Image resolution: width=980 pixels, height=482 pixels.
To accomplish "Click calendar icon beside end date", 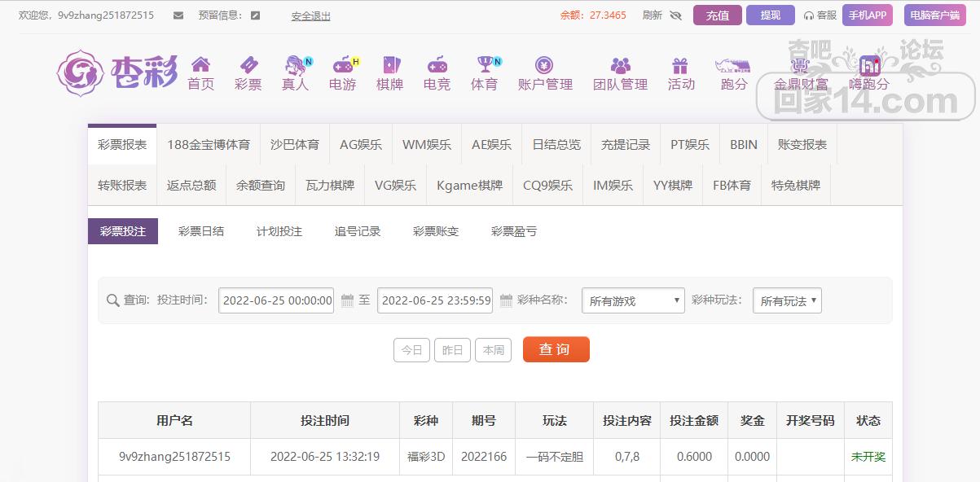I will tap(506, 300).
